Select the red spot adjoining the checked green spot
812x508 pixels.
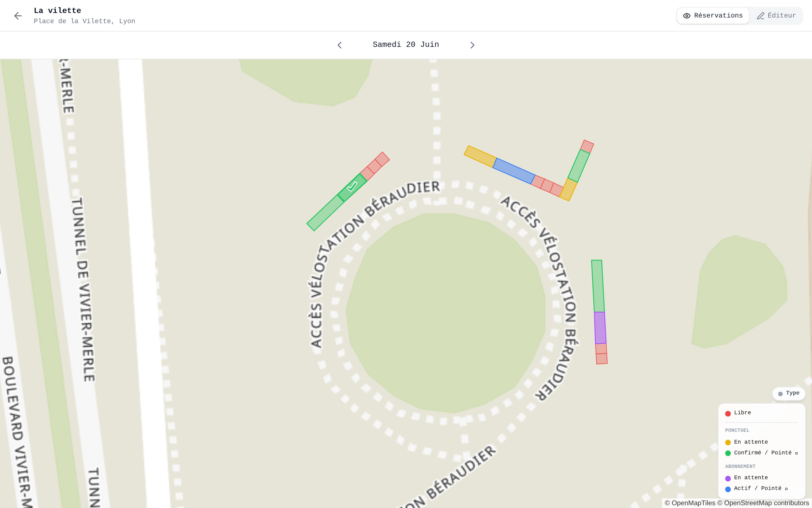[x=367, y=174]
